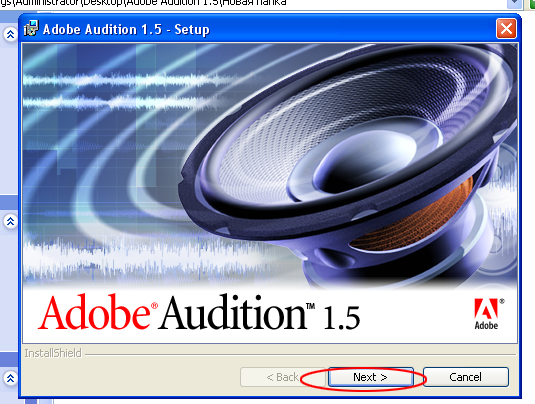Click the setup installer icon in title bar
This screenshot has height=404, width=535.
point(31,28)
